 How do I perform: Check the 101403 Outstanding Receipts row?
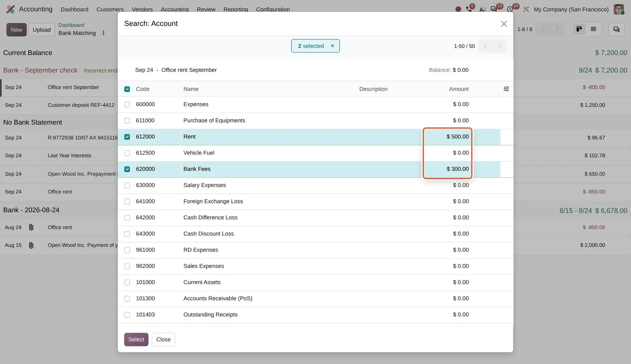127,315
